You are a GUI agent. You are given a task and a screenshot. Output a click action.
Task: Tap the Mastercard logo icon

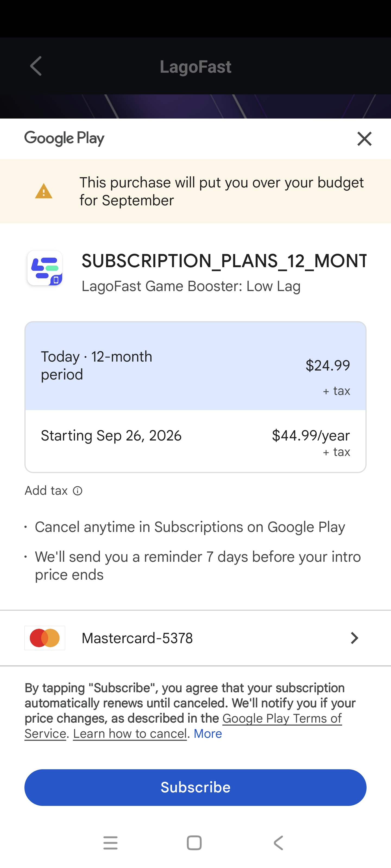tap(45, 638)
